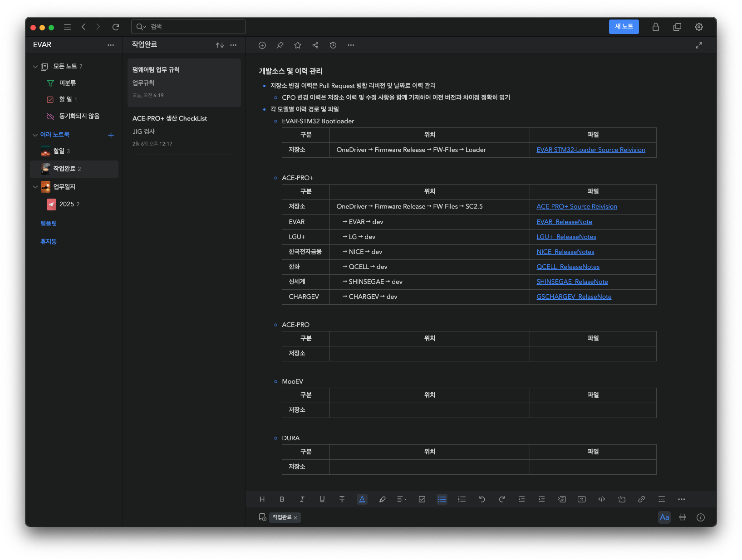The width and height of the screenshot is (742, 560).
Task: Insert a block quote
Action: pyautogui.click(x=582, y=499)
